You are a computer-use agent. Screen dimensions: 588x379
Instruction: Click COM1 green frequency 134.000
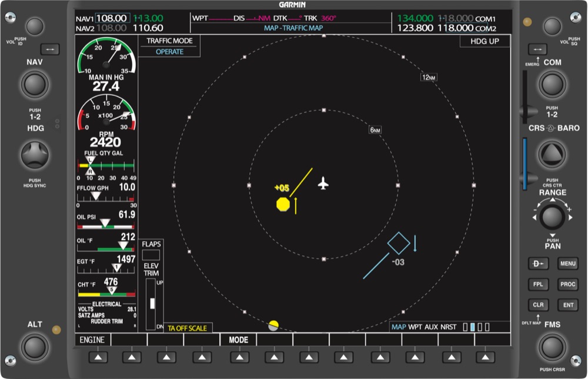(415, 18)
